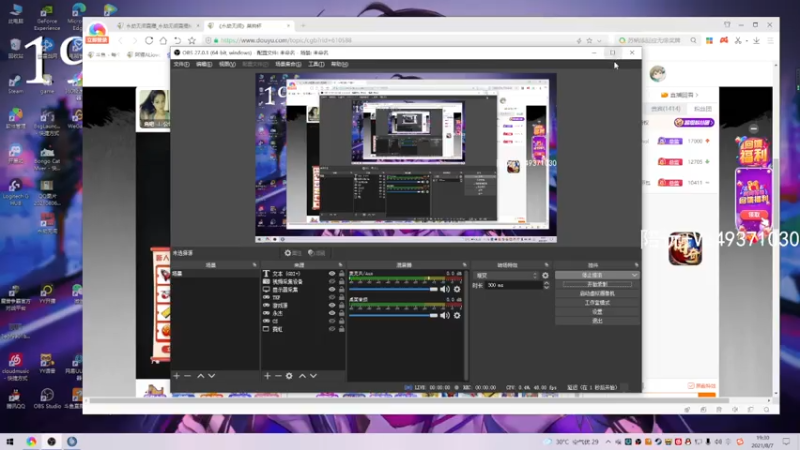Screen dimensions: 800x450
Task: Pop out the Scenes dock
Action: pyautogui.click(x=254, y=265)
